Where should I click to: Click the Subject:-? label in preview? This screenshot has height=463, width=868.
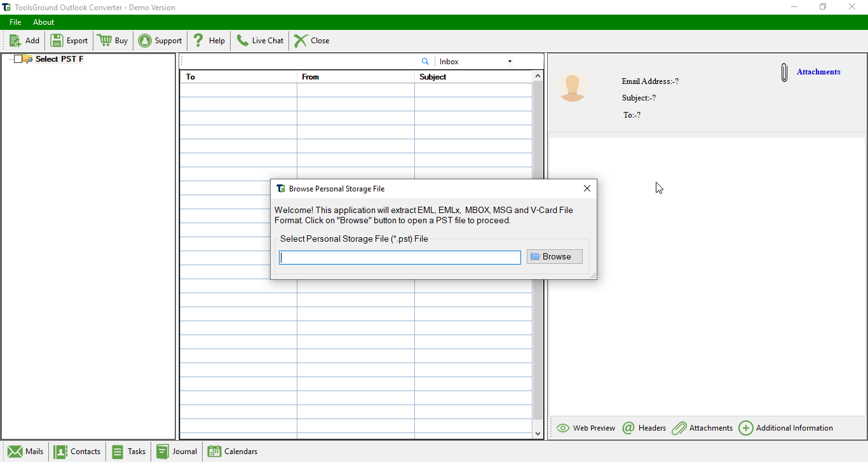[639, 98]
